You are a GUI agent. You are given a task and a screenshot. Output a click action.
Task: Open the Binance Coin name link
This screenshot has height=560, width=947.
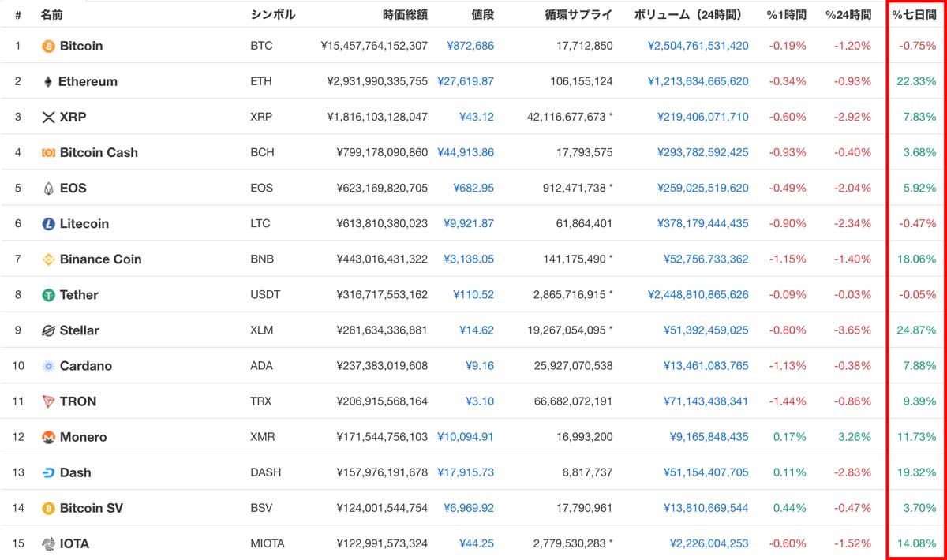tap(101, 259)
